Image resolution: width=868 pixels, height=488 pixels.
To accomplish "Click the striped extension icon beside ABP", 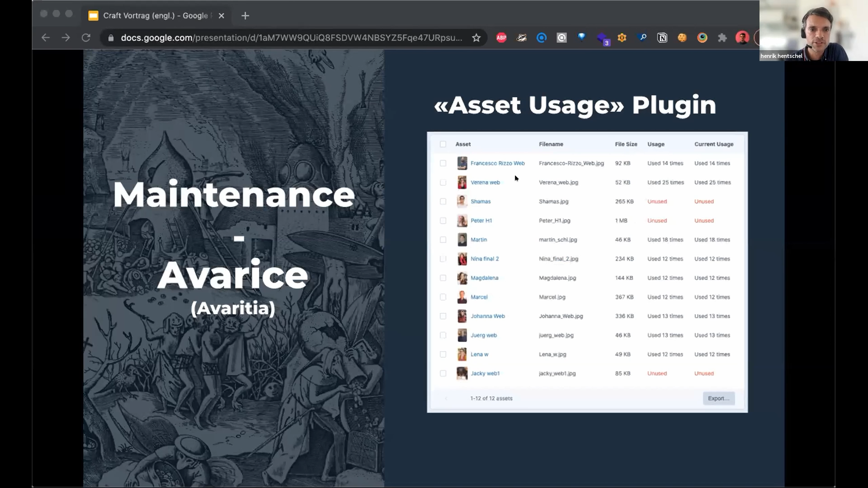I will coord(522,38).
